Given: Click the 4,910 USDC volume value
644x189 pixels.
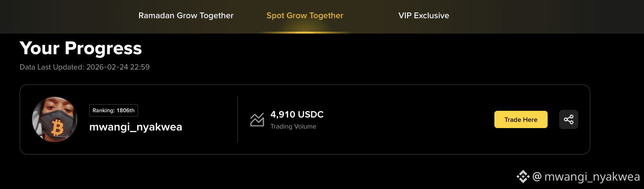Looking at the screenshot, I should [297, 115].
